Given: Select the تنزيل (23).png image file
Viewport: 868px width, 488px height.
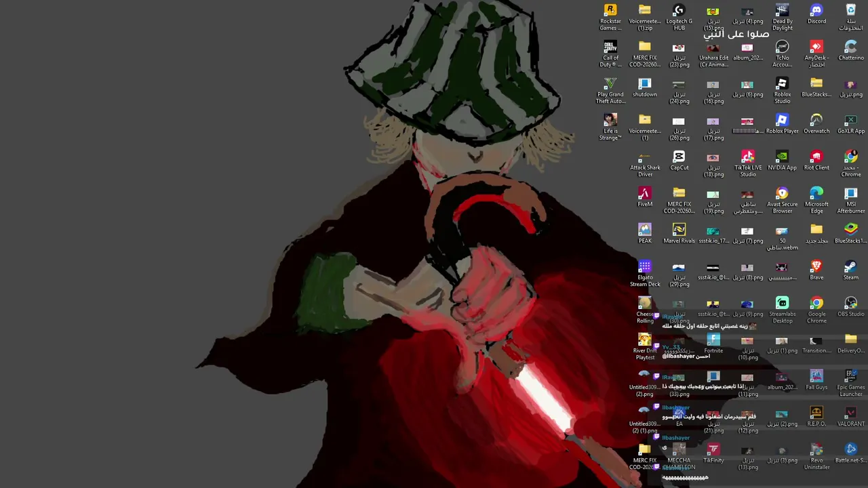Looking at the screenshot, I should click(x=679, y=54).
